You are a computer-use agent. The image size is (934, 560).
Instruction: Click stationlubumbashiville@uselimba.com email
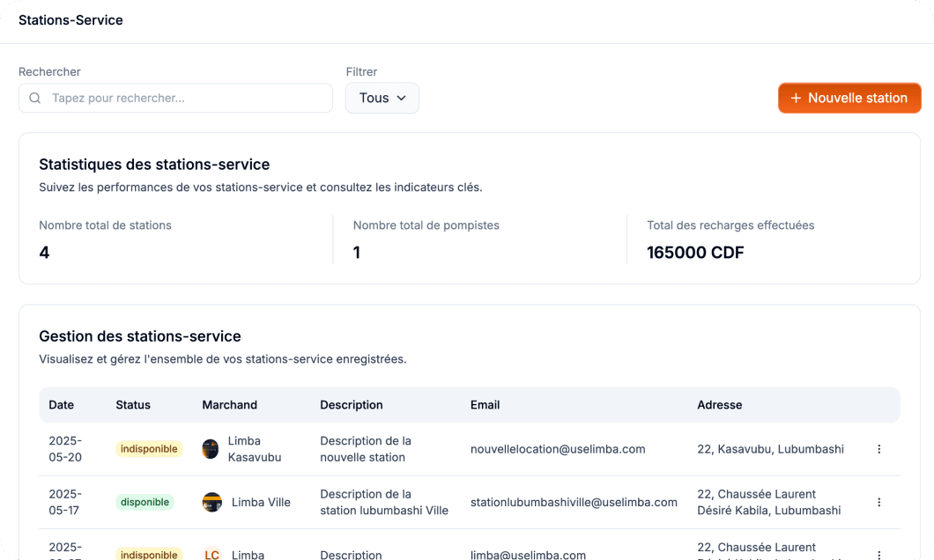(x=574, y=502)
